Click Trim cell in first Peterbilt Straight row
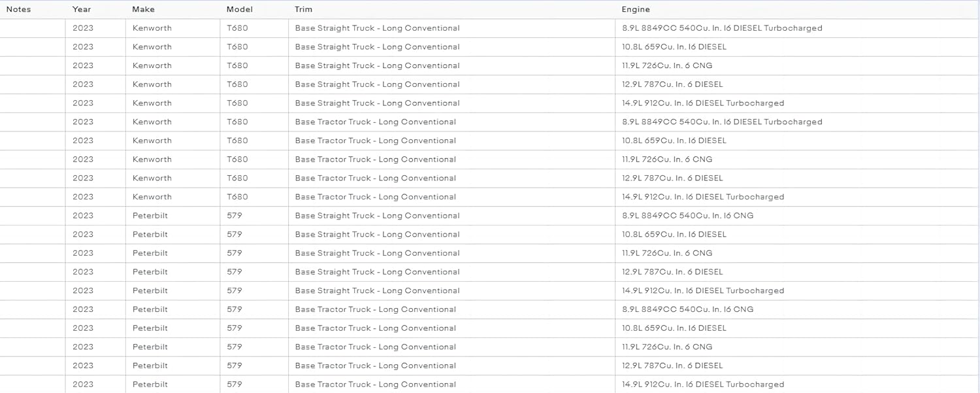 pyautogui.click(x=377, y=216)
